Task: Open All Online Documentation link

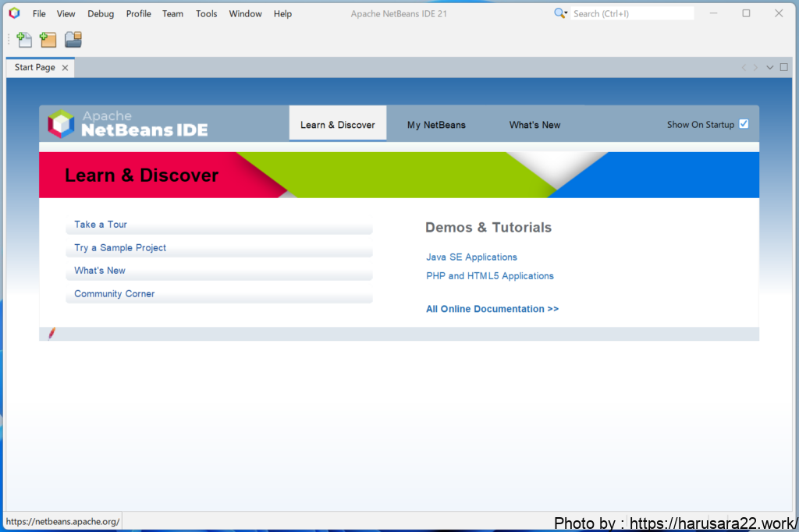Action: pyautogui.click(x=492, y=309)
